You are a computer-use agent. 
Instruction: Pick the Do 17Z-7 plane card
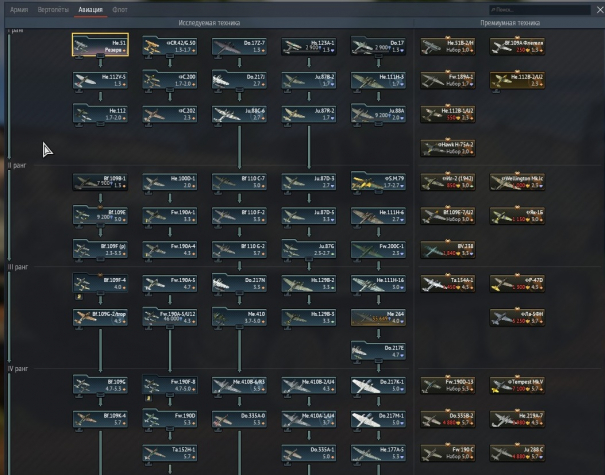point(239,46)
